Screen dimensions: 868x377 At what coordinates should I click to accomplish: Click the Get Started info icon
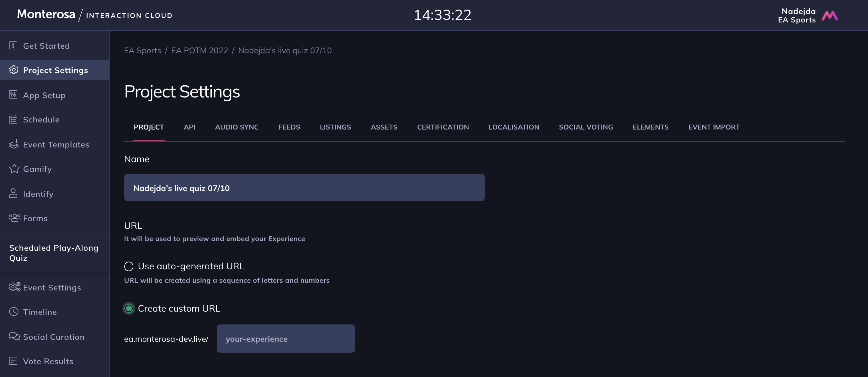coord(13,46)
